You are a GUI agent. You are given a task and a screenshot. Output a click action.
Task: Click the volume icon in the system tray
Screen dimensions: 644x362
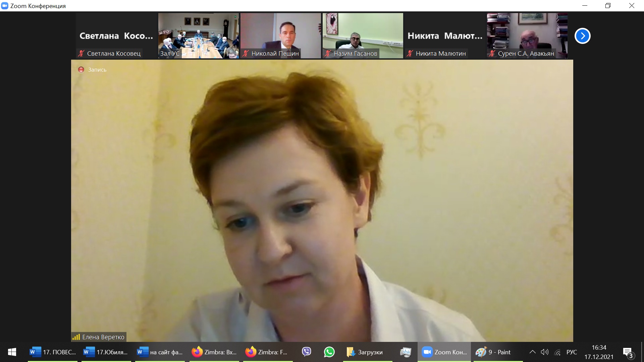pyautogui.click(x=545, y=352)
